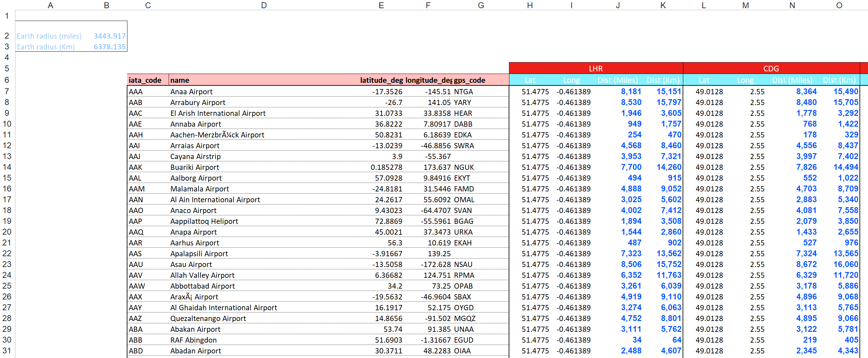The width and height of the screenshot is (868, 358).
Task: Select latitude 0.185278 for Buariki Airport
Action: tap(381, 167)
